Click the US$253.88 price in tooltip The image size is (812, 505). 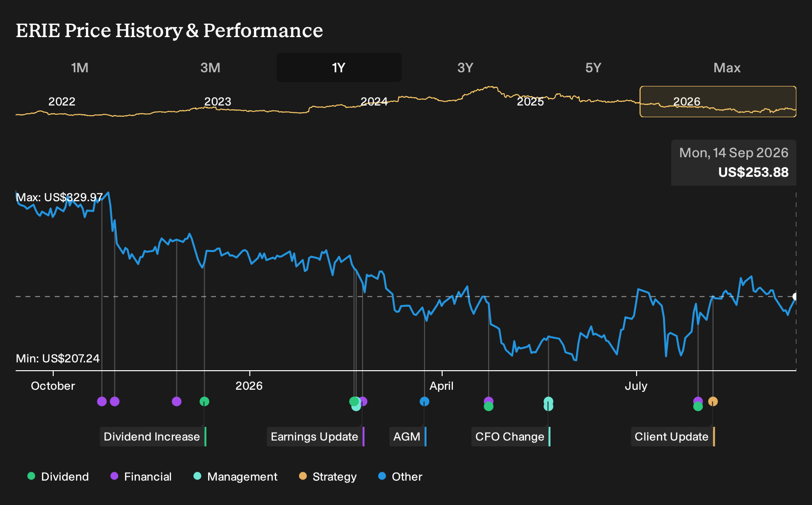(x=753, y=172)
